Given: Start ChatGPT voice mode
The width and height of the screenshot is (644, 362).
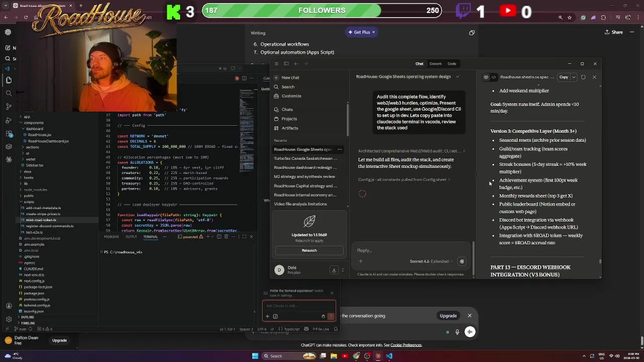Looking at the screenshot, I should (x=469, y=332).
